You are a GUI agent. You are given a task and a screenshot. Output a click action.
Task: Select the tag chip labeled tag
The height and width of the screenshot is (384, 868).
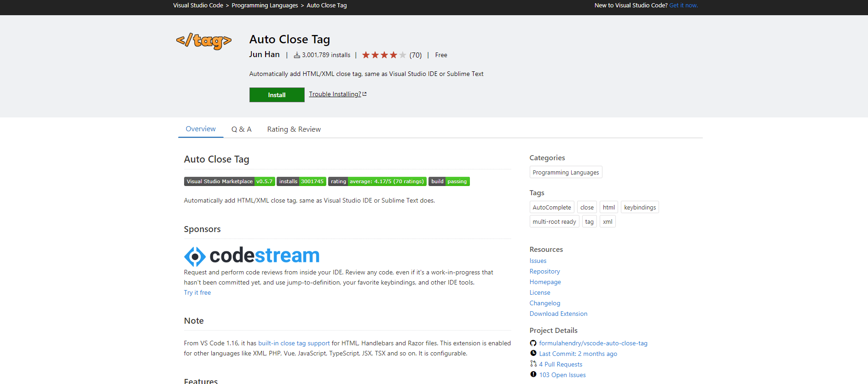tap(589, 221)
